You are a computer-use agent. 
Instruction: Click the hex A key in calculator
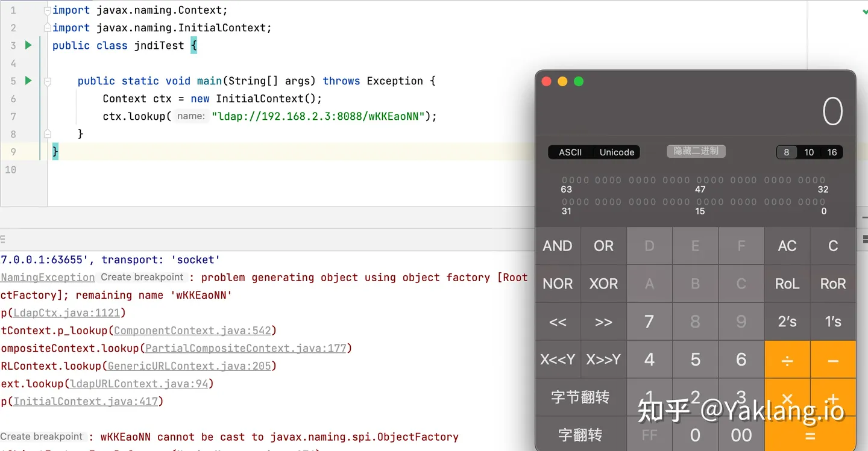point(649,284)
